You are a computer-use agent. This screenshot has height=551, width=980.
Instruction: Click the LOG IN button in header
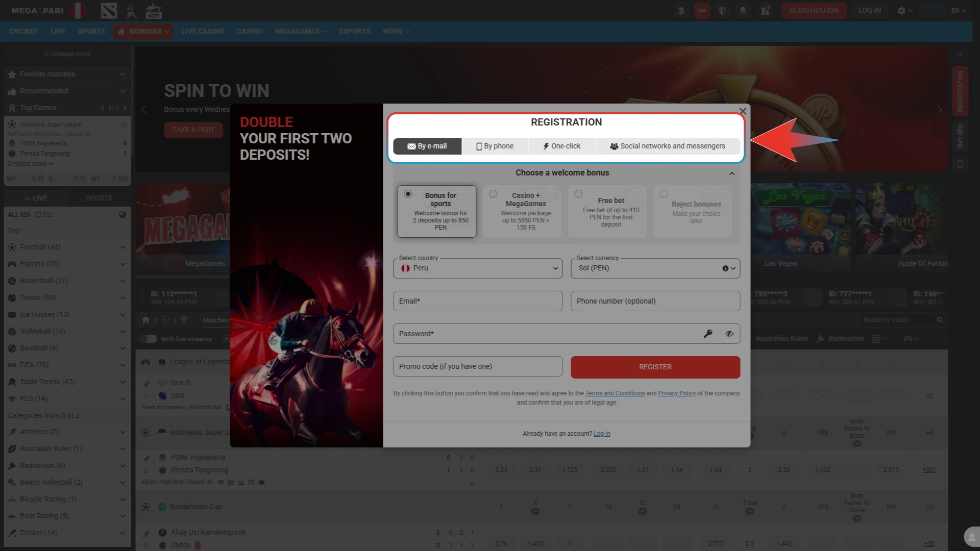click(870, 10)
